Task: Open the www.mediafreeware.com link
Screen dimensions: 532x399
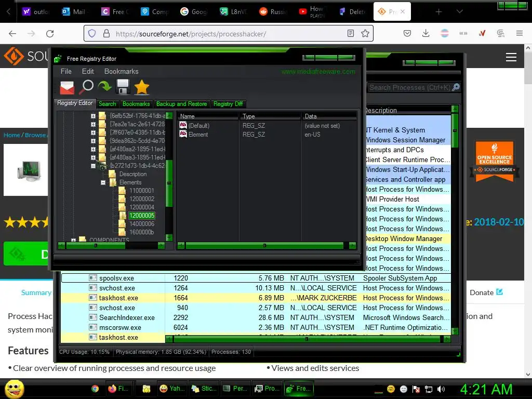Action: 318,72
